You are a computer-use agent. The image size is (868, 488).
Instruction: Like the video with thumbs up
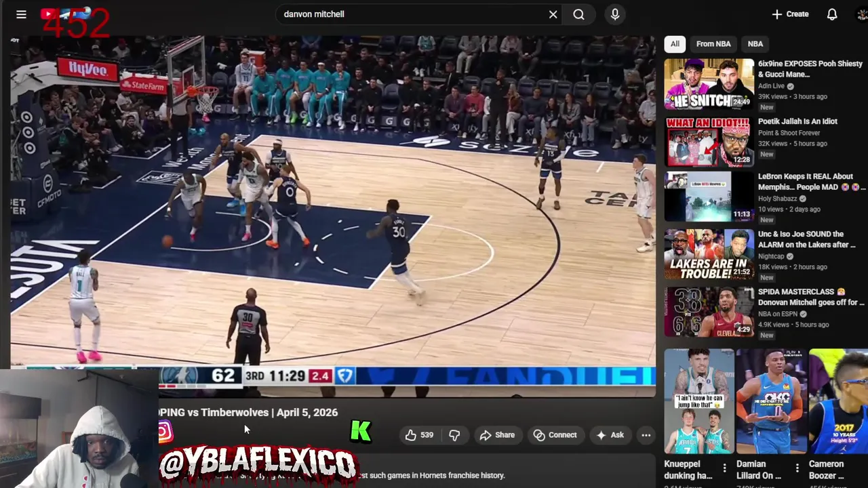[419, 435]
